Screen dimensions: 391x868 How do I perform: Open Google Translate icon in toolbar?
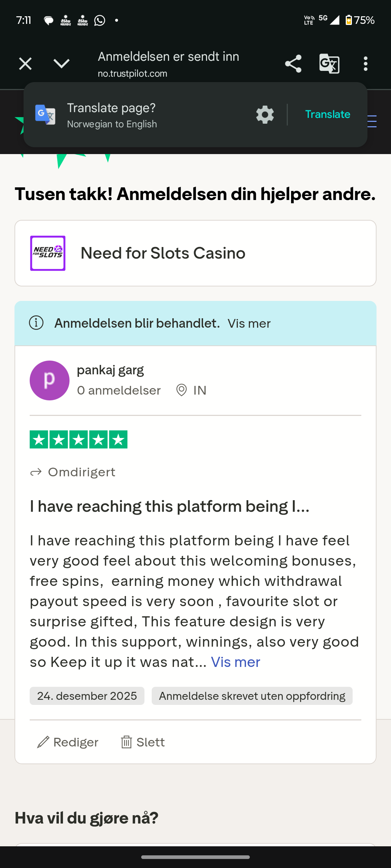coord(329,64)
